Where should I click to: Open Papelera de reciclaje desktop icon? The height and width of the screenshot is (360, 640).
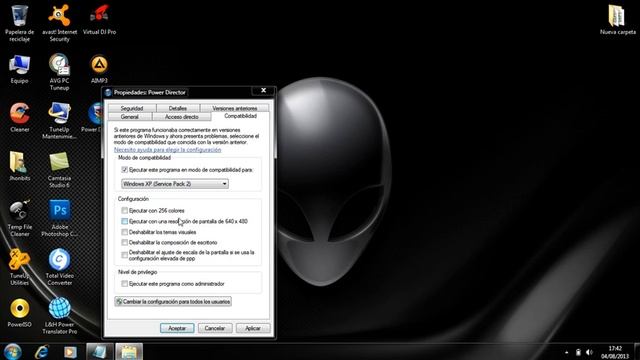[x=19, y=23]
